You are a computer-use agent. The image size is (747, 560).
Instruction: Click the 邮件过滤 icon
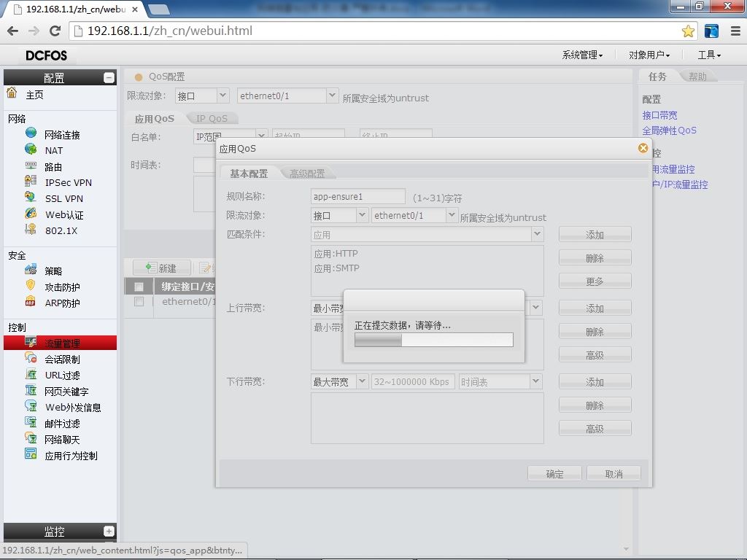[x=31, y=422]
